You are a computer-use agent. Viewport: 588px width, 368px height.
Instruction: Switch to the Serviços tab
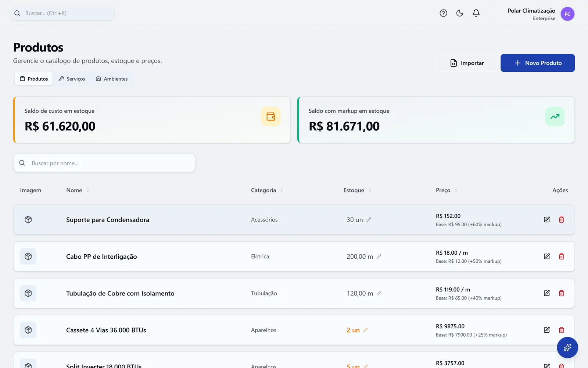[72, 79]
